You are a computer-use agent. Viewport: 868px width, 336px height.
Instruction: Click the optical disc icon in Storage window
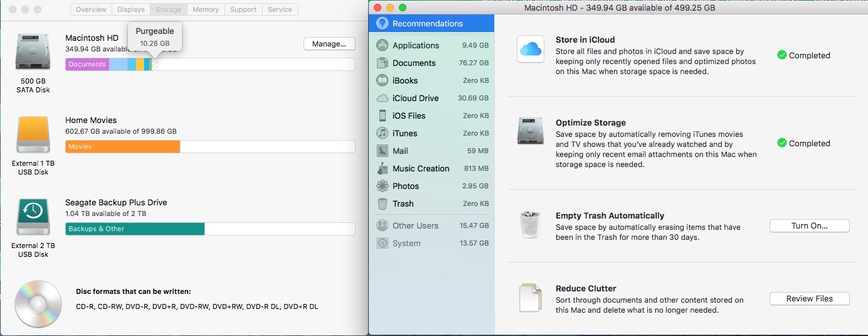38,303
